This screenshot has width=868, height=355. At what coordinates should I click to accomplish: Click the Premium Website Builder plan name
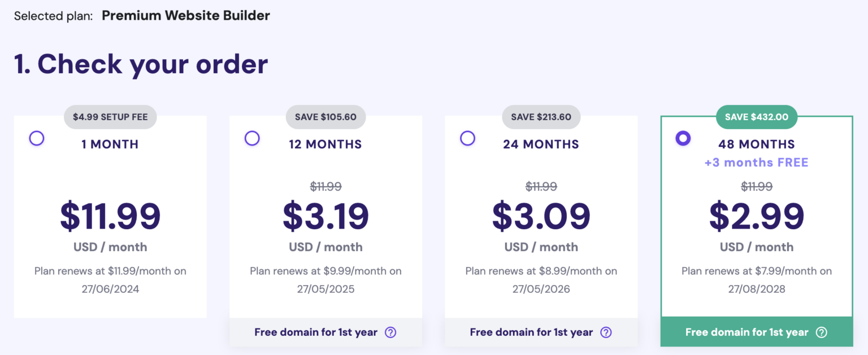(x=185, y=15)
